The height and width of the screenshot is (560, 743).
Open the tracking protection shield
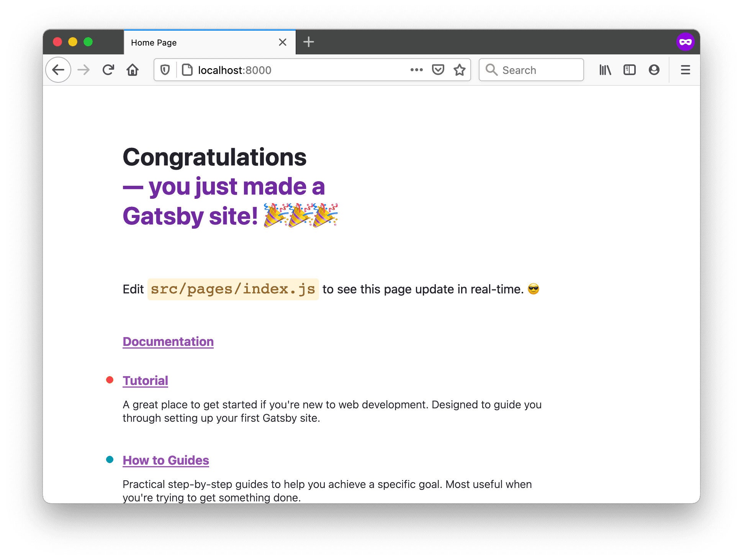click(165, 70)
